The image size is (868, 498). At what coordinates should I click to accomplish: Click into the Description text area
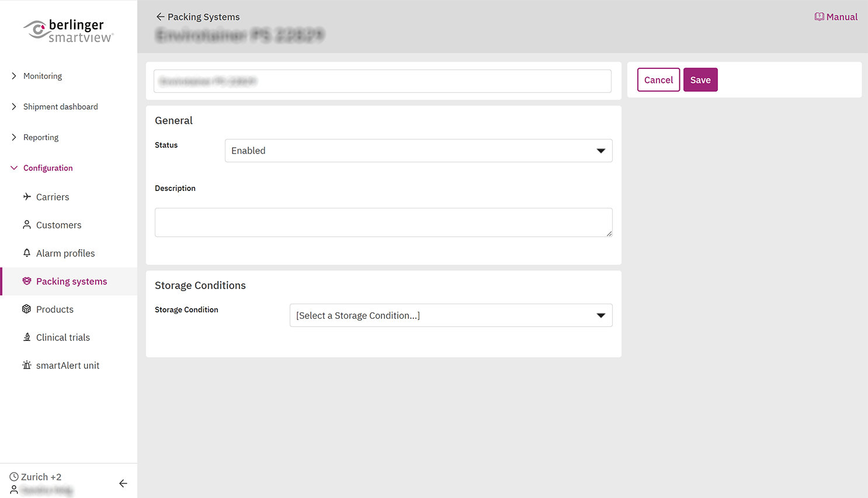pos(384,222)
